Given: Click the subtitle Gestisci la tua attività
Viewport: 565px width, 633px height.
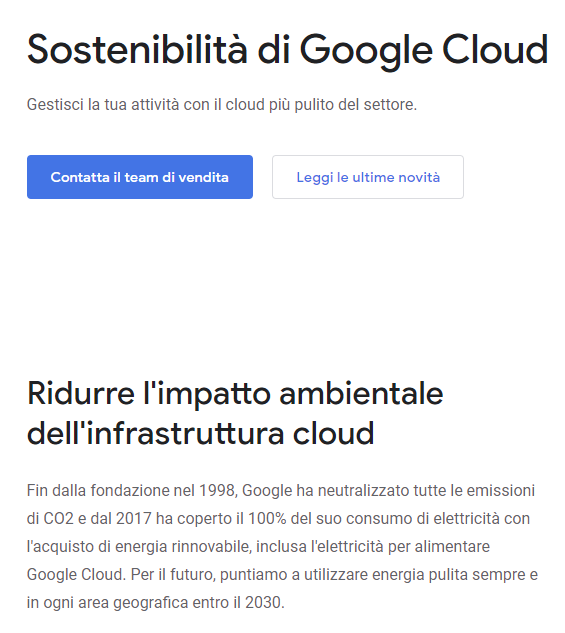Looking at the screenshot, I should coord(222,105).
